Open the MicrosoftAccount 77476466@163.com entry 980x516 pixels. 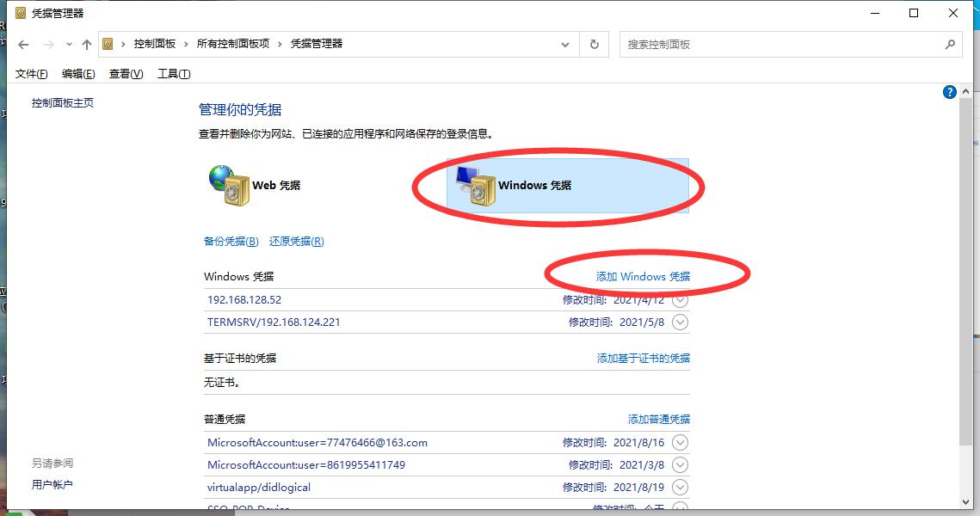click(317, 443)
